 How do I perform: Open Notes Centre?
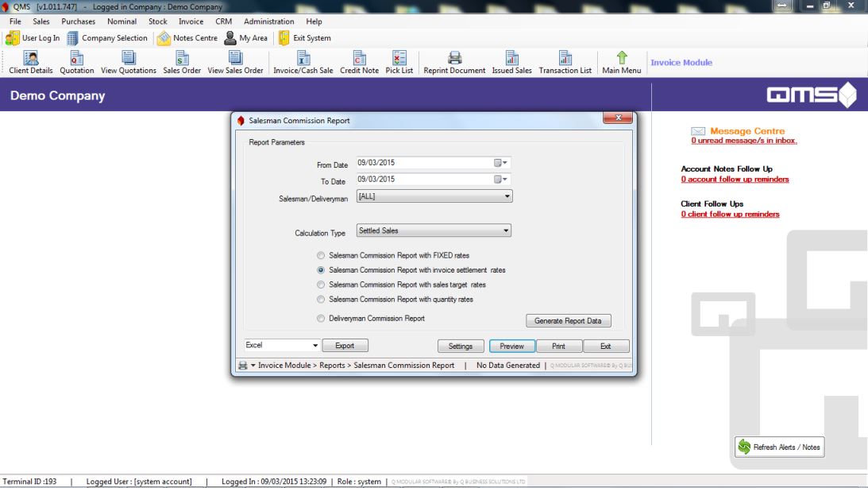[187, 38]
